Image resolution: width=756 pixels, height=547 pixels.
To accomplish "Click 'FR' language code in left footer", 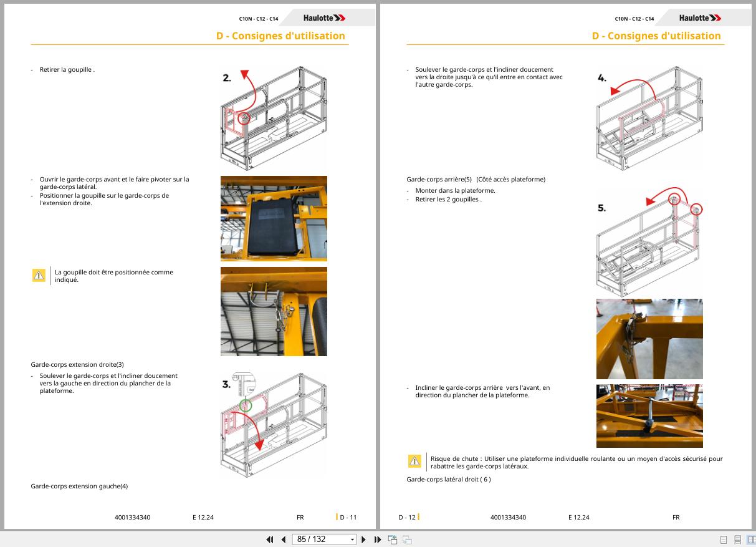I will pyautogui.click(x=300, y=517).
